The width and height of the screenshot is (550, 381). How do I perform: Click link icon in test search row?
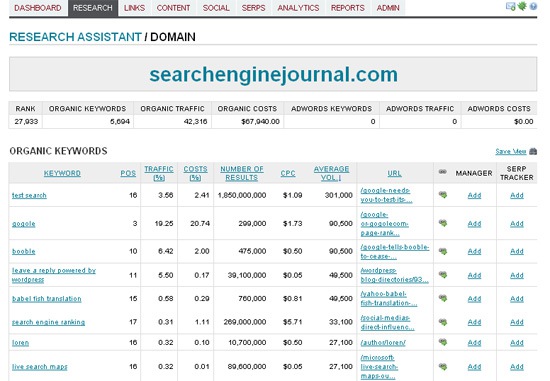click(443, 195)
